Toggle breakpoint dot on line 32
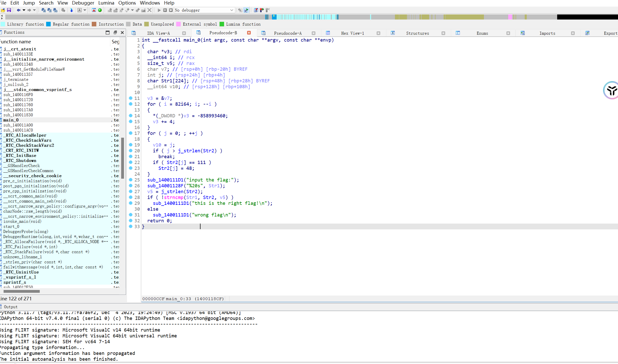The image size is (618, 364). point(131,220)
